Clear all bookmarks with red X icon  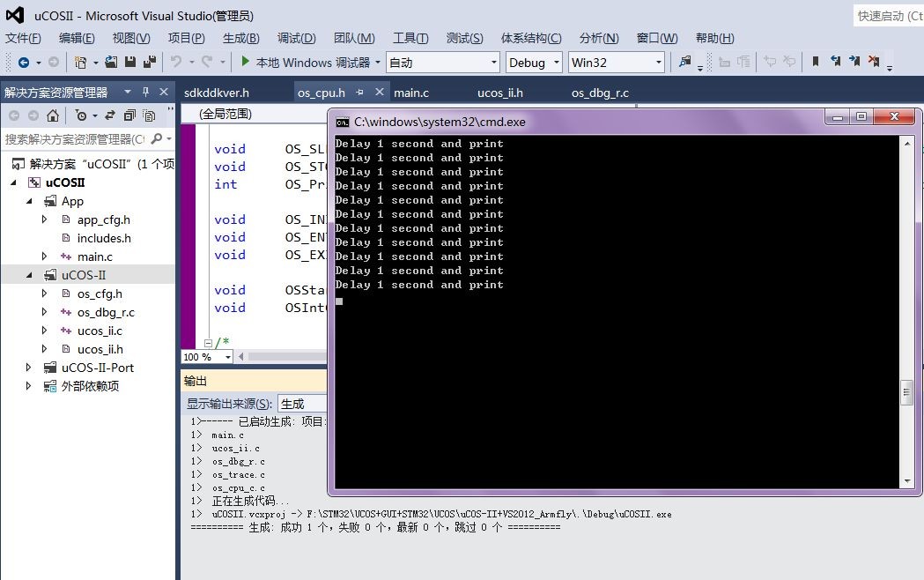(874, 62)
